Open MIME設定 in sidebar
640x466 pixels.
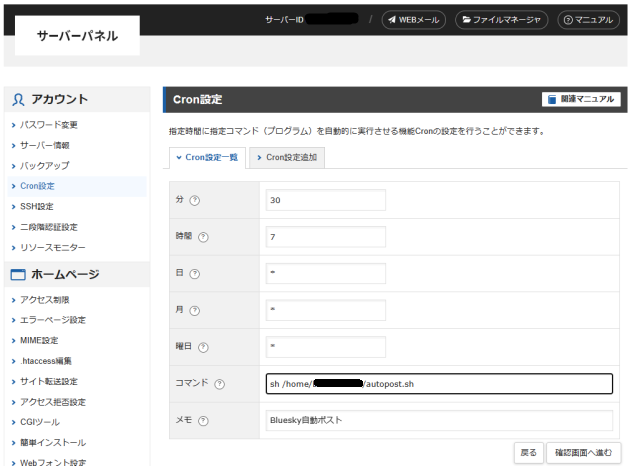pos(39,340)
